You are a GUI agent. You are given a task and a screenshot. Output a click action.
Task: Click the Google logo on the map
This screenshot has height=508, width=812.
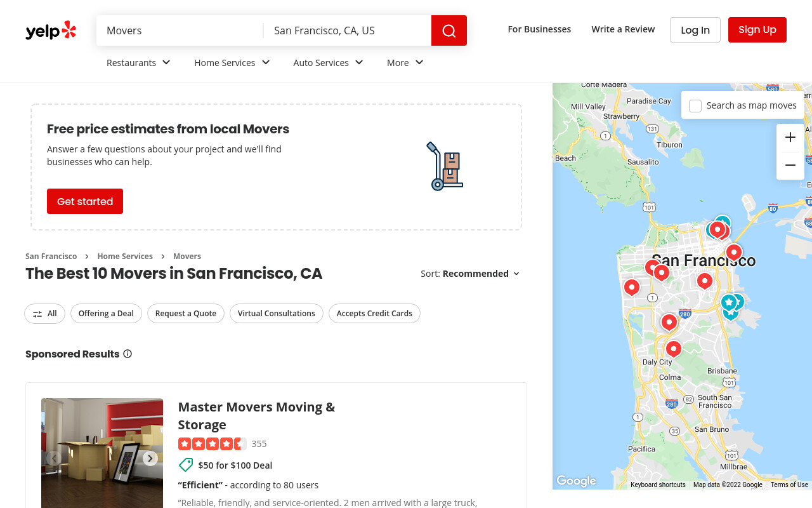click(x=576, y=481)
